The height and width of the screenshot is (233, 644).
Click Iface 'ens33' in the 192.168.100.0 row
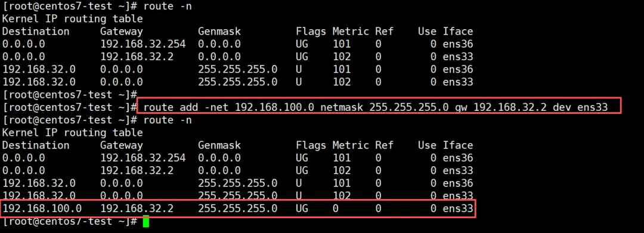458,209
